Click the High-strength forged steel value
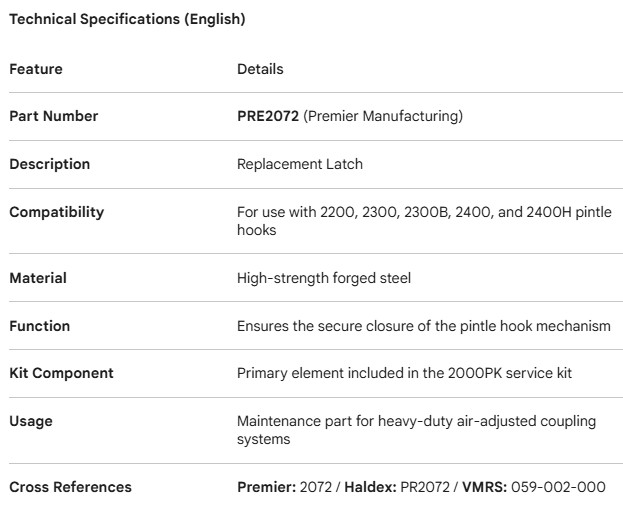 (323, 278)
